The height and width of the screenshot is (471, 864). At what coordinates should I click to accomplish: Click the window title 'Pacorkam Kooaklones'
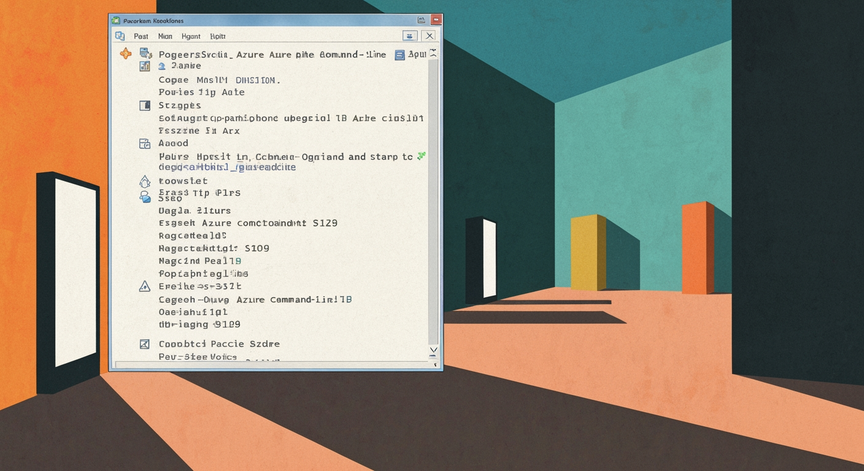pos(154,20)
